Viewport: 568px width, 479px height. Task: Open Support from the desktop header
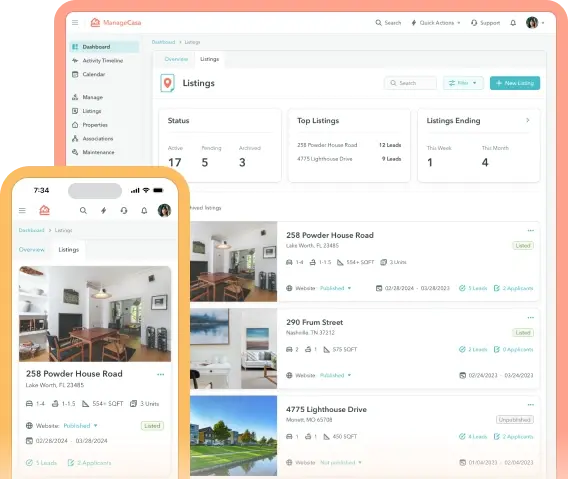(x=485, y=23)
